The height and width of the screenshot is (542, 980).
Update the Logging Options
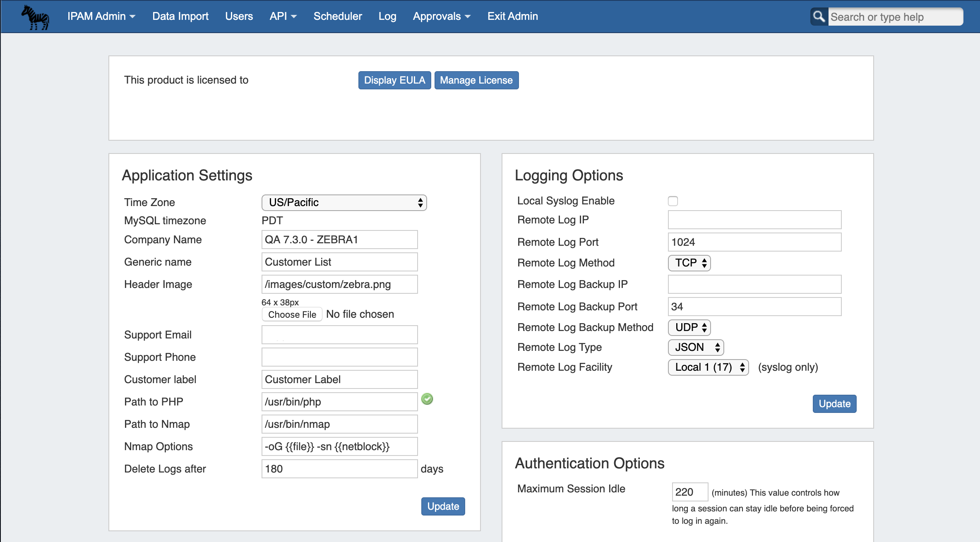coord(834,404)
